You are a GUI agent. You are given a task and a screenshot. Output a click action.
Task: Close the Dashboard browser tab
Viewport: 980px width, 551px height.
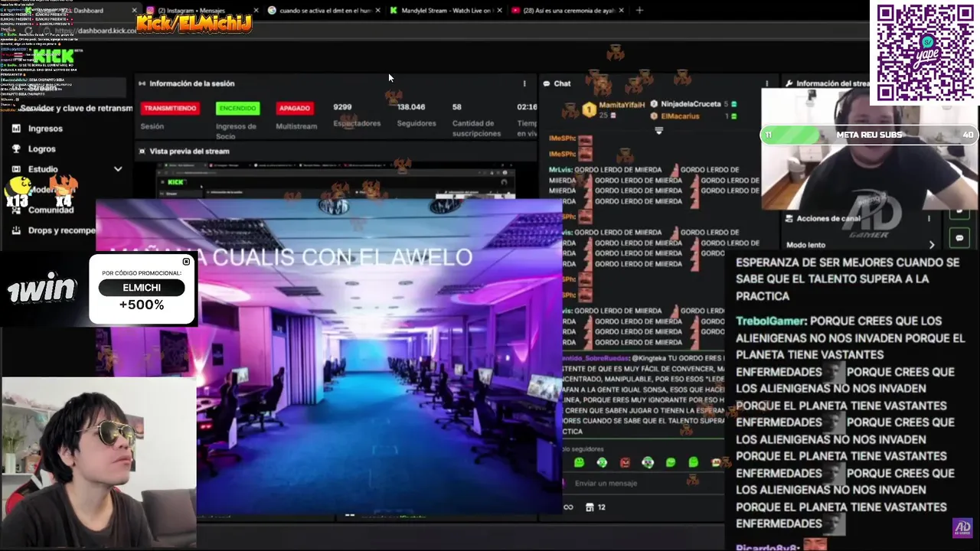point(135,11)
